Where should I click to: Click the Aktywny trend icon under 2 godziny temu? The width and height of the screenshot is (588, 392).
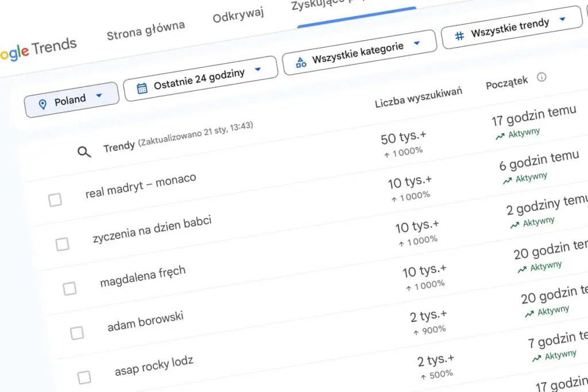pos(514,225)
